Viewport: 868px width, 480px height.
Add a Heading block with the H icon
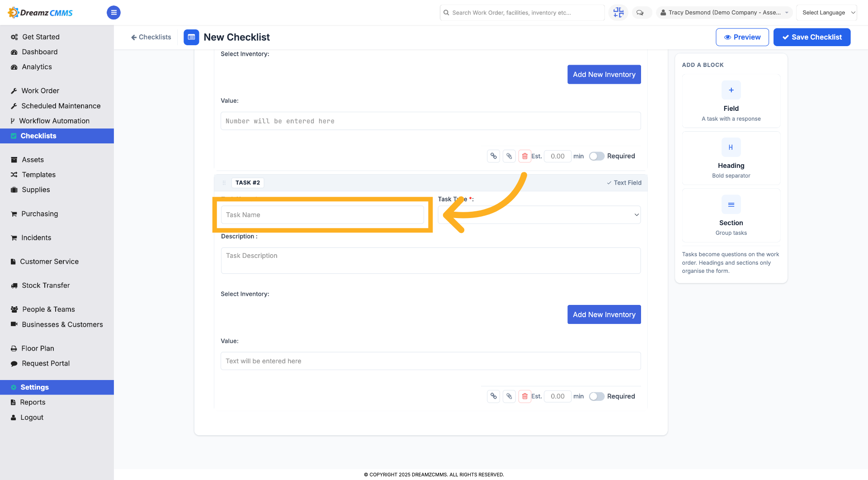pyautogui.click(x=731, y=147)
